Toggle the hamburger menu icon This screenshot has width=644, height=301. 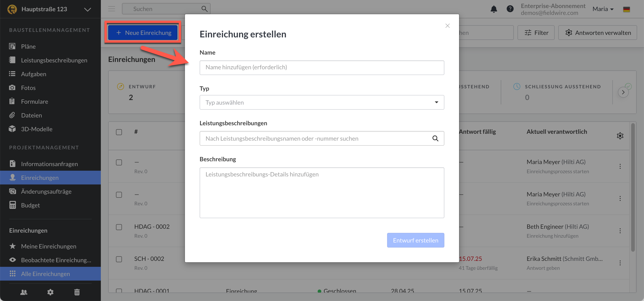click(x=112, y=9)
